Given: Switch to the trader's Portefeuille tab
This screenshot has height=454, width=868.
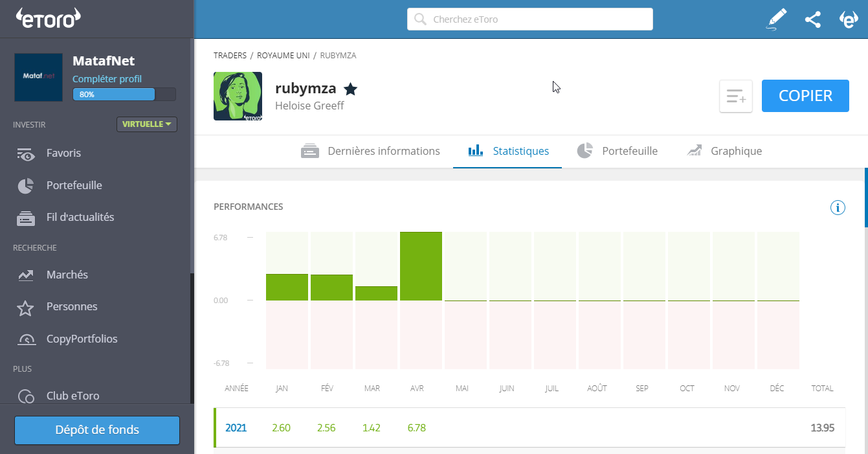Looking at the screenshot, I should coord(617,151).
